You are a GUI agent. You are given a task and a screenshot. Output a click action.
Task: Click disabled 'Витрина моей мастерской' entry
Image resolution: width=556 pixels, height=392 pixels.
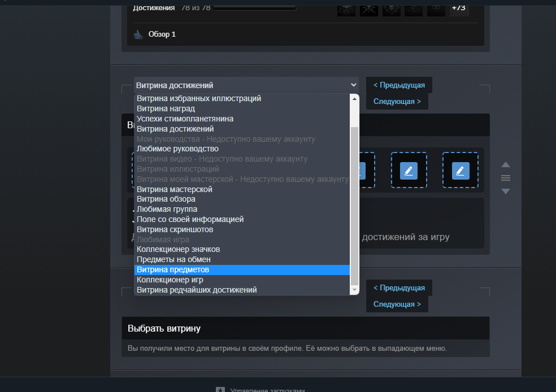pos(242,179)
